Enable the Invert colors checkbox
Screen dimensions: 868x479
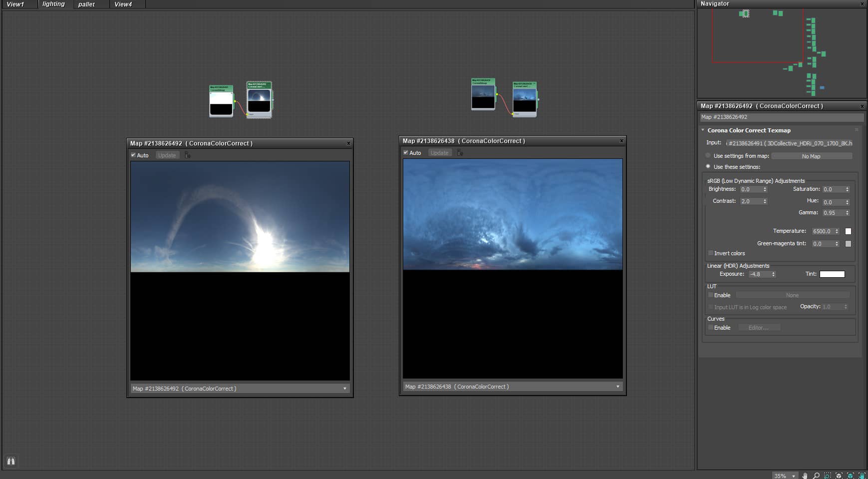point(711,253)
